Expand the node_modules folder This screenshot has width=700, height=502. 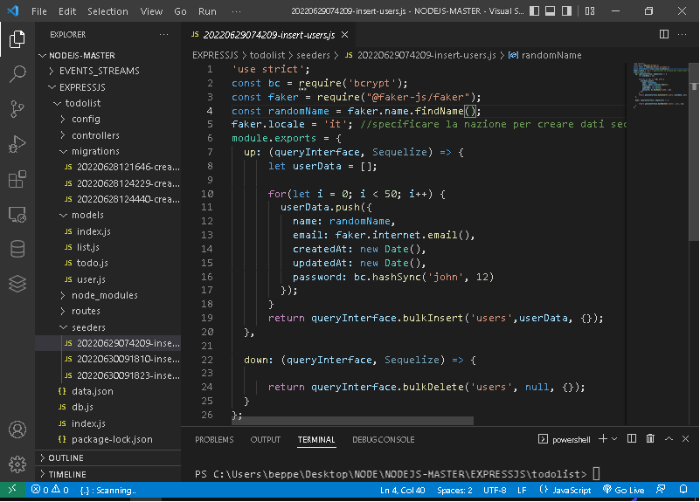(x=108, y=295)
